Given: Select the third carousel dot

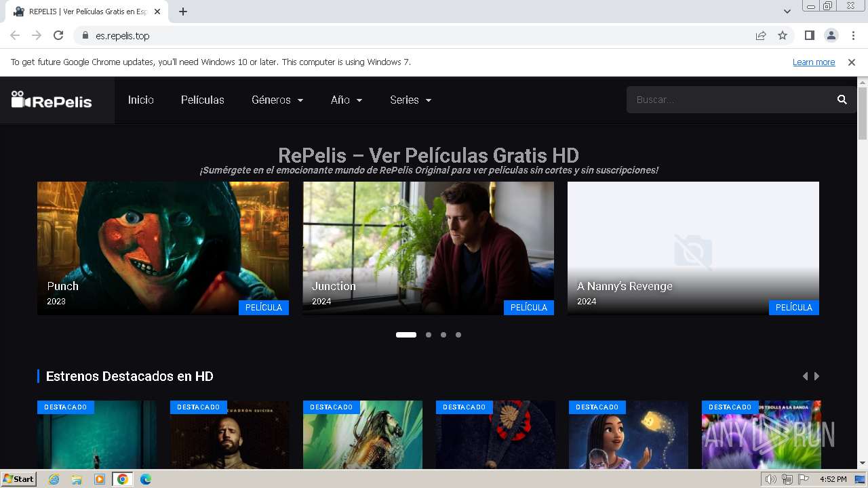Looking at the screenshot, I should pos(443,335).
